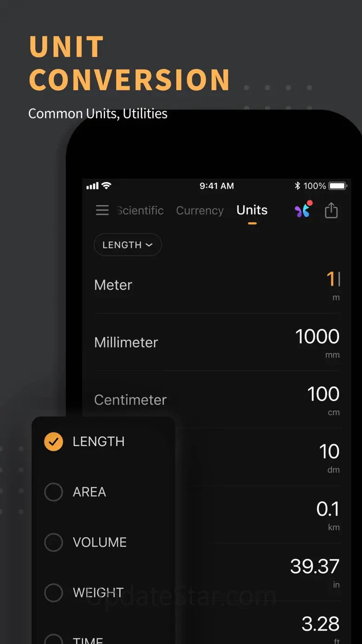This screenshot has width=362, height=644.
Task: Select the VOLUME radio option
Action: point(53,542)
